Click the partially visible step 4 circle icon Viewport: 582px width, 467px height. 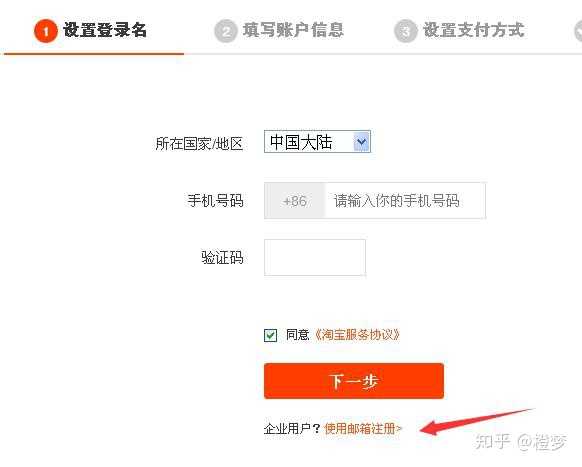coord(578,31)
